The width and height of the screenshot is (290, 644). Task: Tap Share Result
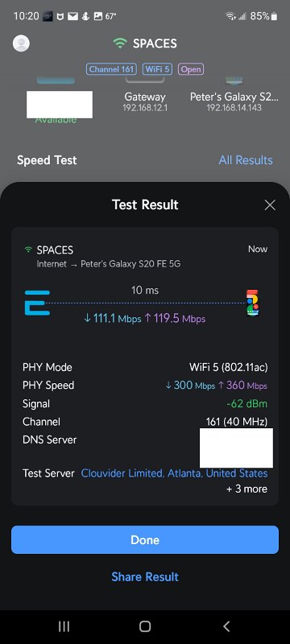click(x=145, y=576)
